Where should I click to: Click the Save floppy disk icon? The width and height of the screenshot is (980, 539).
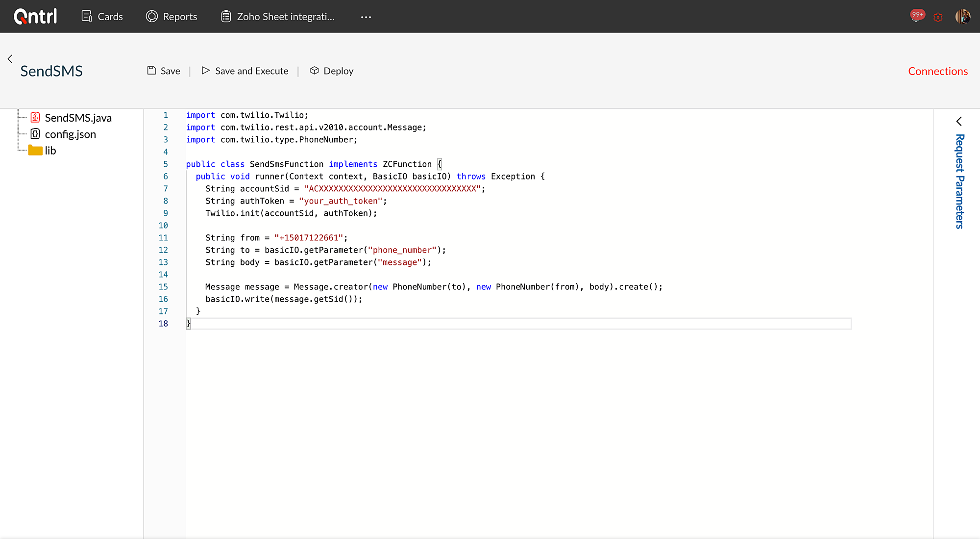click(x=152, y=71)
